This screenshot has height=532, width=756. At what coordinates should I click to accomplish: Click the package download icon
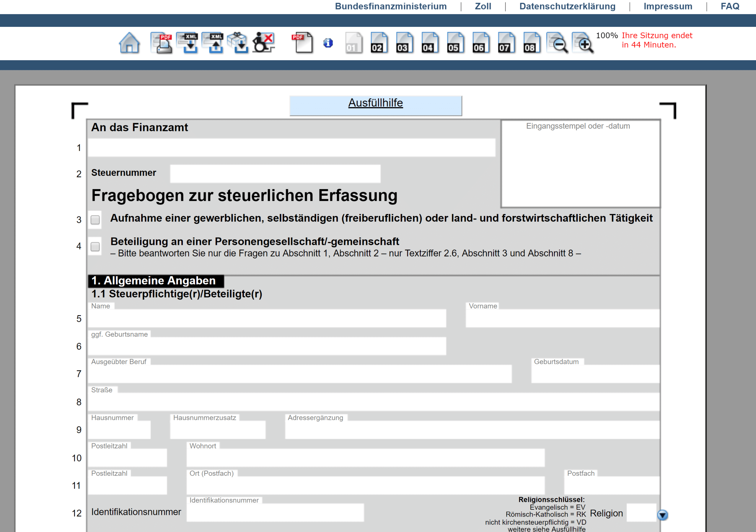coord(238,43)
